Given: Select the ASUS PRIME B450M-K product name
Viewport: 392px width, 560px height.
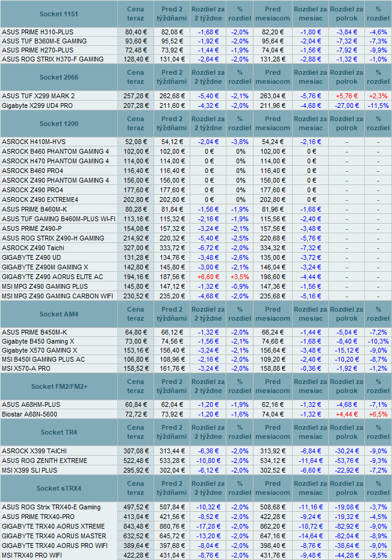Looking at the screenshot, I should (34, 332).
